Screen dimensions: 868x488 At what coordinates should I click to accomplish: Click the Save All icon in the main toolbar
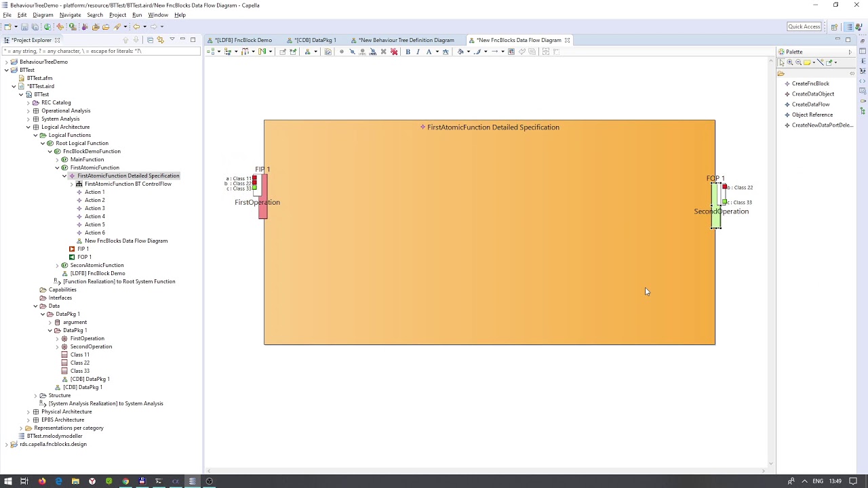pos(35,26)
